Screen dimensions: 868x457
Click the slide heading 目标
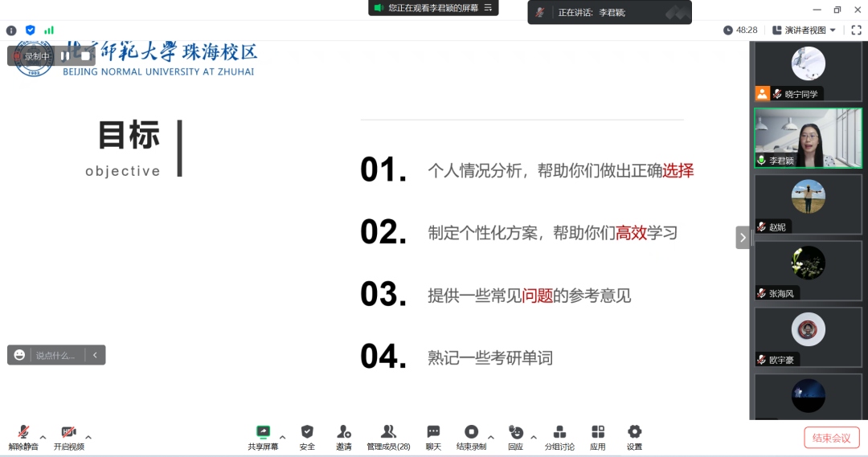pos(129,134)
